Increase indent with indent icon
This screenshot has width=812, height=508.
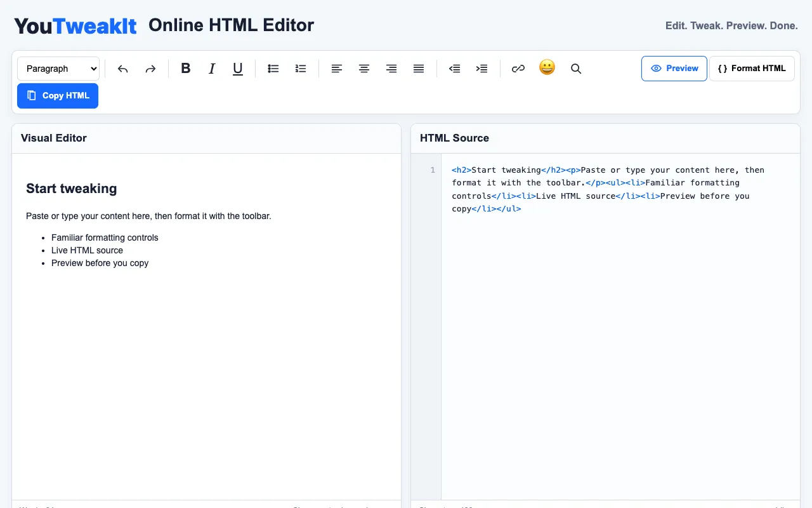click(481, 69)
